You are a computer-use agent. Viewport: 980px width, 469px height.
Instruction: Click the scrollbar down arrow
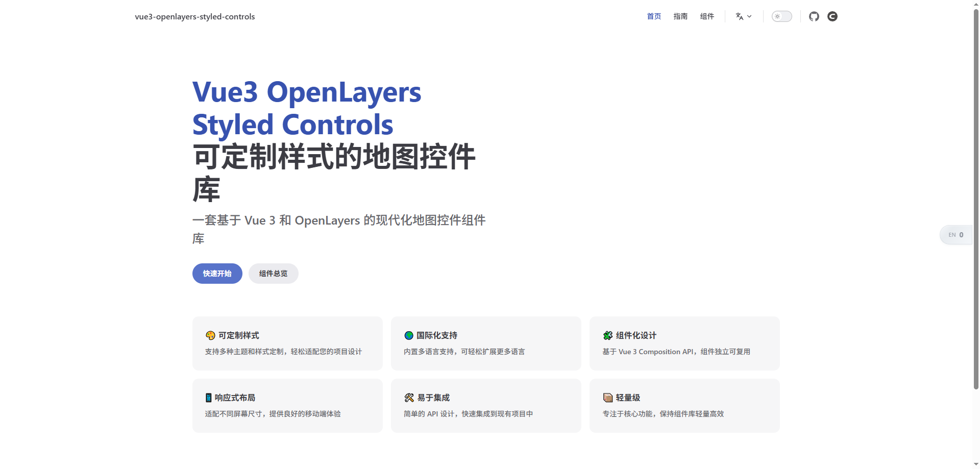(x=976, y=464)
